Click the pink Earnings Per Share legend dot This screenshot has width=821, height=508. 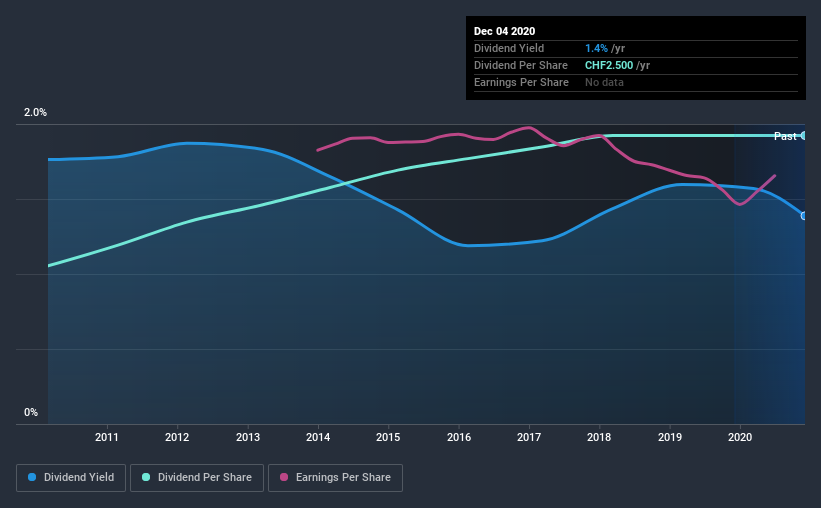pos(284,477)
